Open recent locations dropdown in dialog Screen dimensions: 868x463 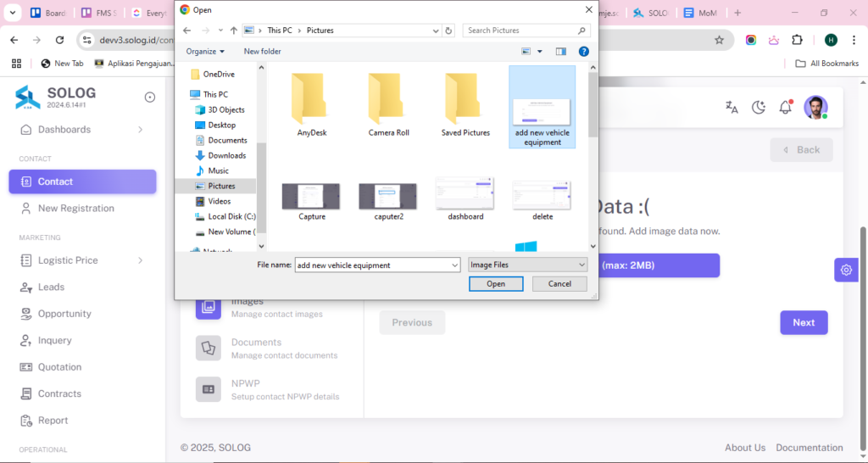pyautogui.click(x=220, y=31)
